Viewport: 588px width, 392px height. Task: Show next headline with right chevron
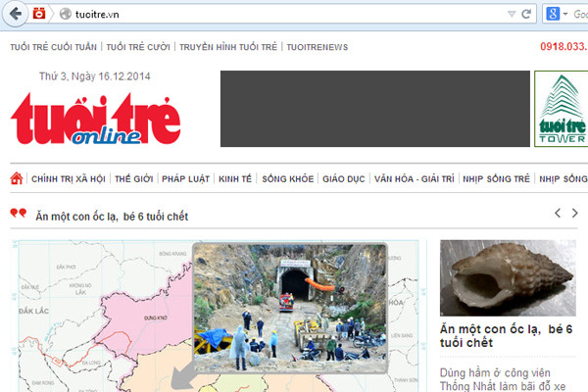[x=575, y=214]
